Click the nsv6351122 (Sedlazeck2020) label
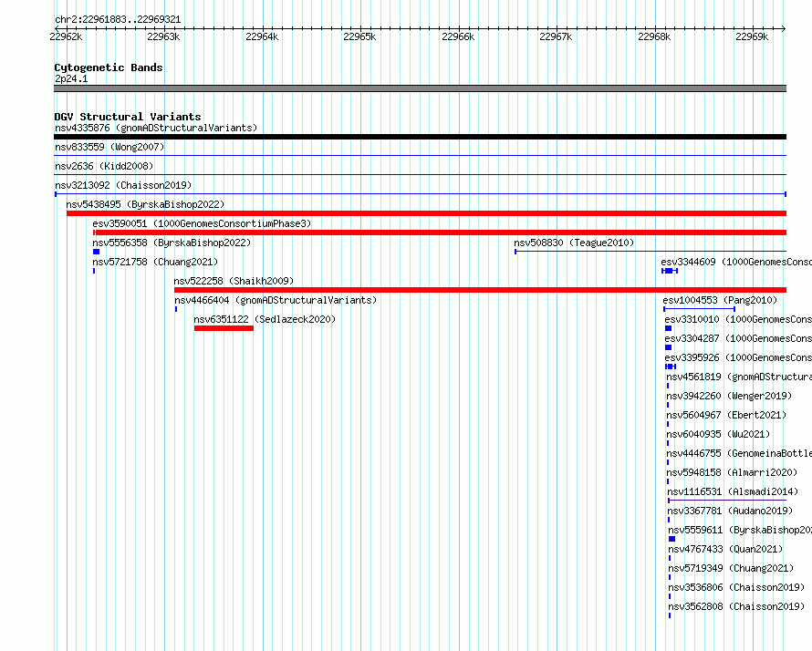Viewport: 812px width, 651px height. point(265,319)
